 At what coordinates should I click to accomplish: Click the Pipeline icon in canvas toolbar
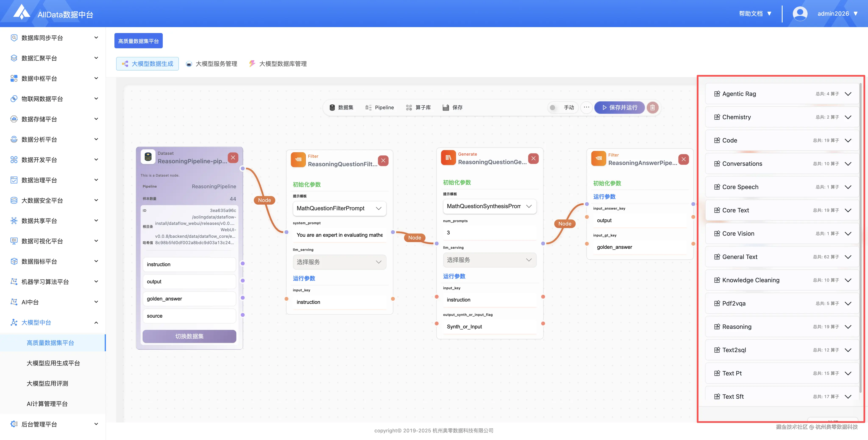(x=368, y=107)
